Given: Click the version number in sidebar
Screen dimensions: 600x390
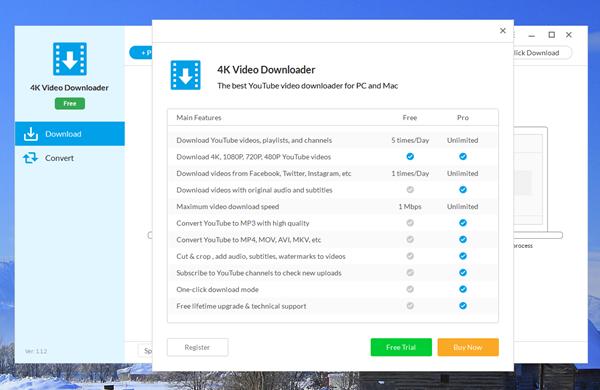Looking at the screenshot, I should 36,351.
